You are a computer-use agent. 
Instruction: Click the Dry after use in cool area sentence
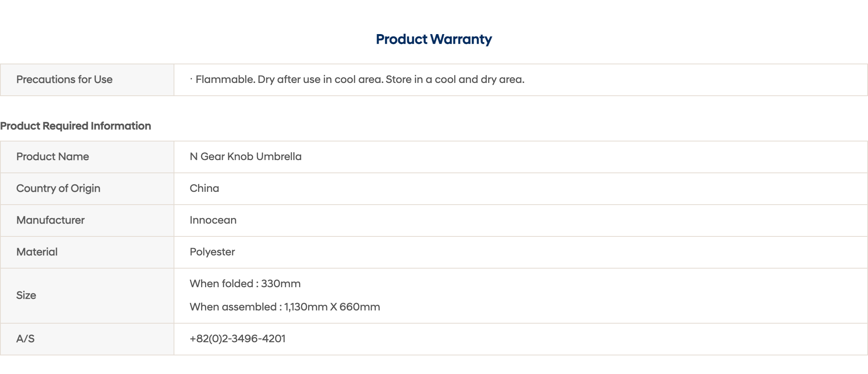(320, 79)
